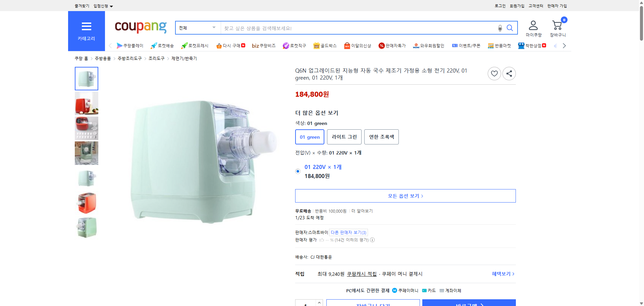Click the voice search microphone icon
The height and width of the screenshot is (306, 644).
pos(499,28)
